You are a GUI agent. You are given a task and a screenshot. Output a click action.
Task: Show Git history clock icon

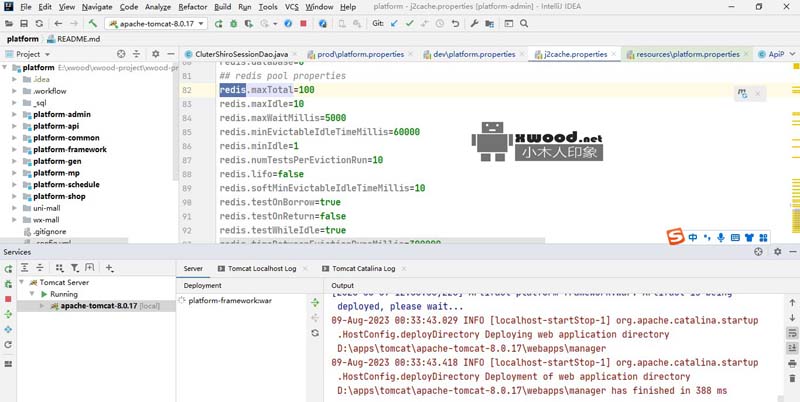(440, 23)
